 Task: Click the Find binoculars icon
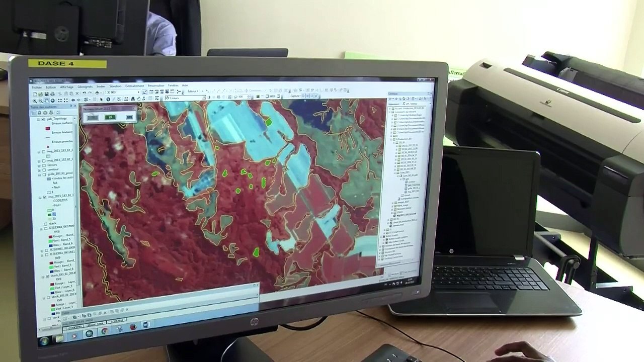133,99
